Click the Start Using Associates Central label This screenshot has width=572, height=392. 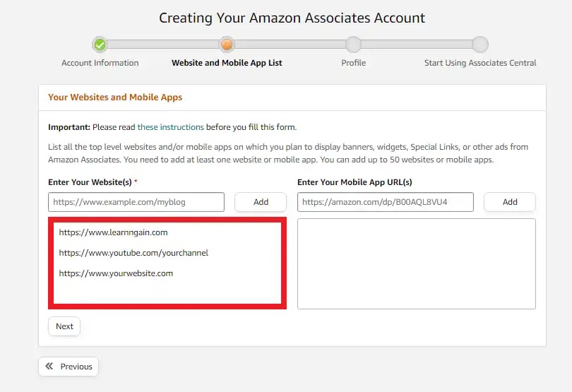coord(480,63)
